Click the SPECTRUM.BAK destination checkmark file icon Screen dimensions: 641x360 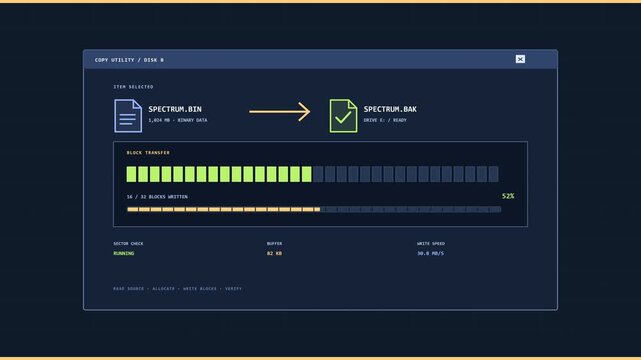click(343, 116)
